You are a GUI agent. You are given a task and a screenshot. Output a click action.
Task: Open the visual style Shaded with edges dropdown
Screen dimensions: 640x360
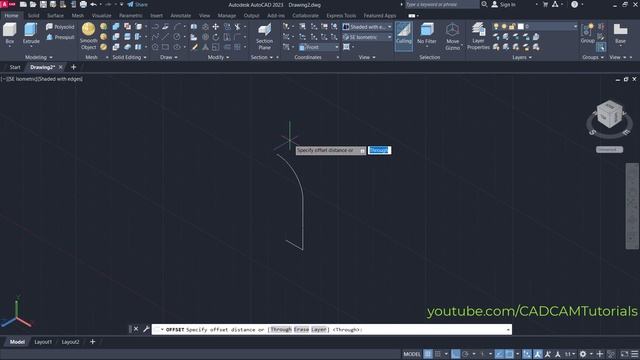tap(367, 27)
